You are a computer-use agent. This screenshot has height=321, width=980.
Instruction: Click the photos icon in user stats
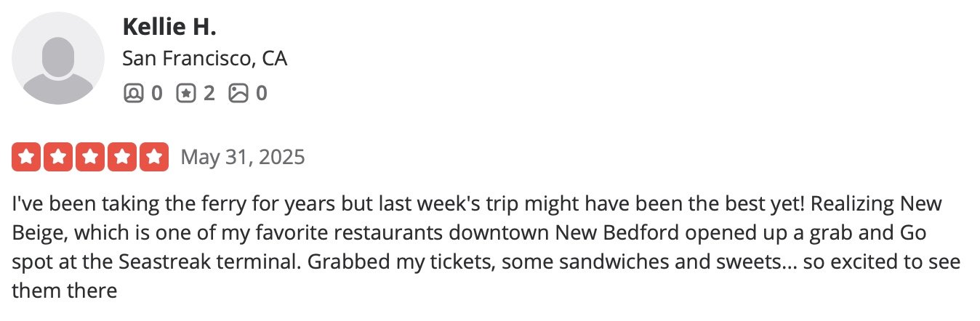click(x=238, y=93)
